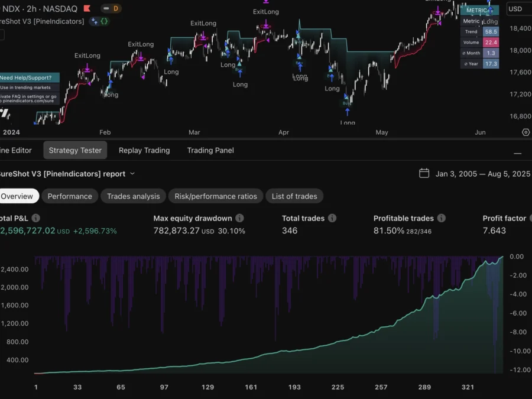
Task: Click trade number 161 on equity chart axis
Action: [x=251, y=387]
